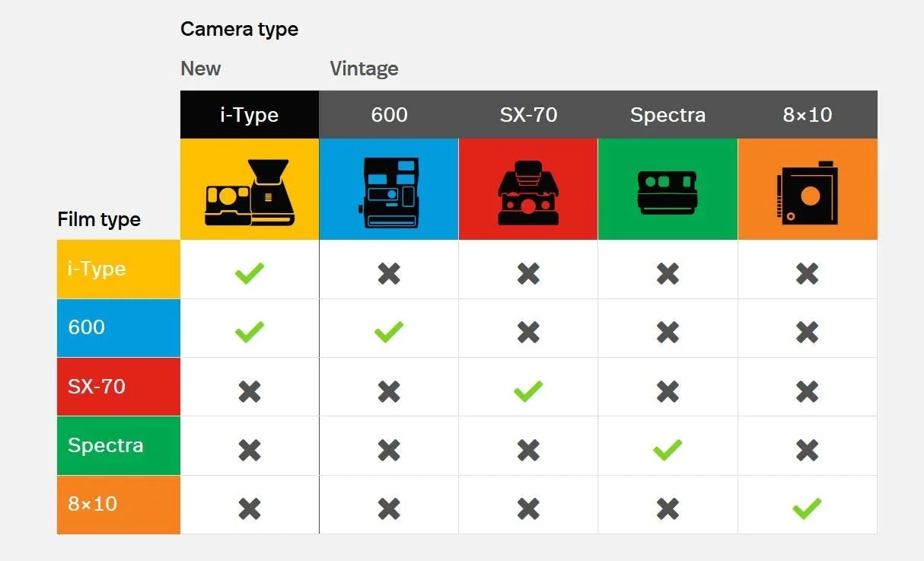Click the blue 600 film row label

click(x=118, y=328)
